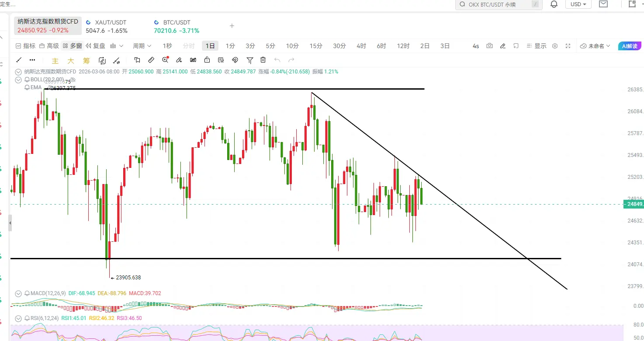The width and height of the screenshot is (644, 341).
Task: Set alert bell for BOLL indicator
Action: point(27,80)
